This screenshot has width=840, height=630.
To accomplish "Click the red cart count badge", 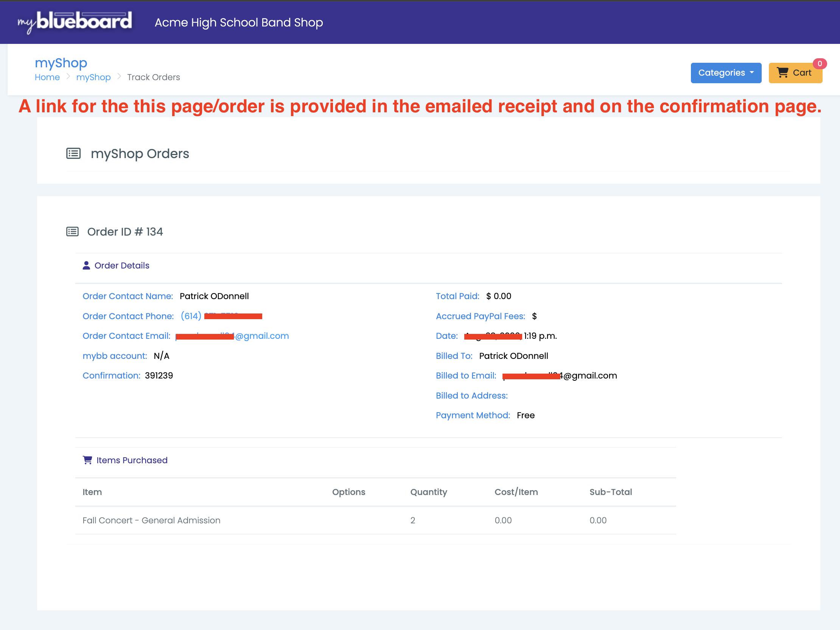I will tap(820, 64).
